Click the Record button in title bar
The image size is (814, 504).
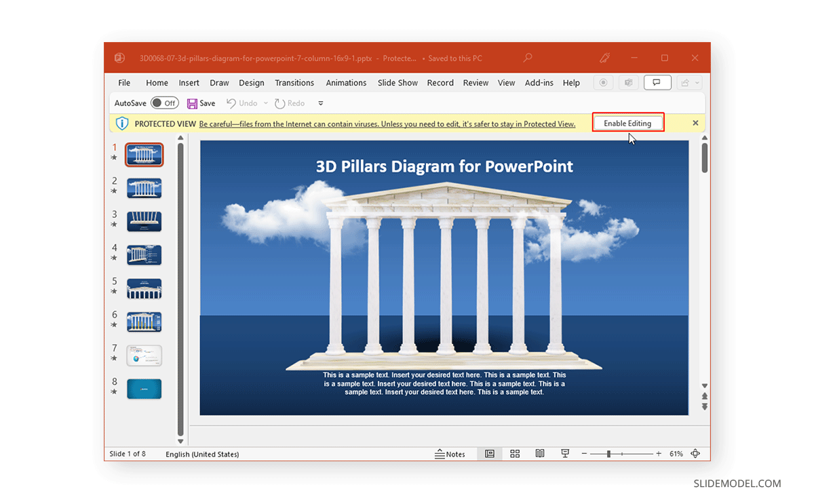603,82
